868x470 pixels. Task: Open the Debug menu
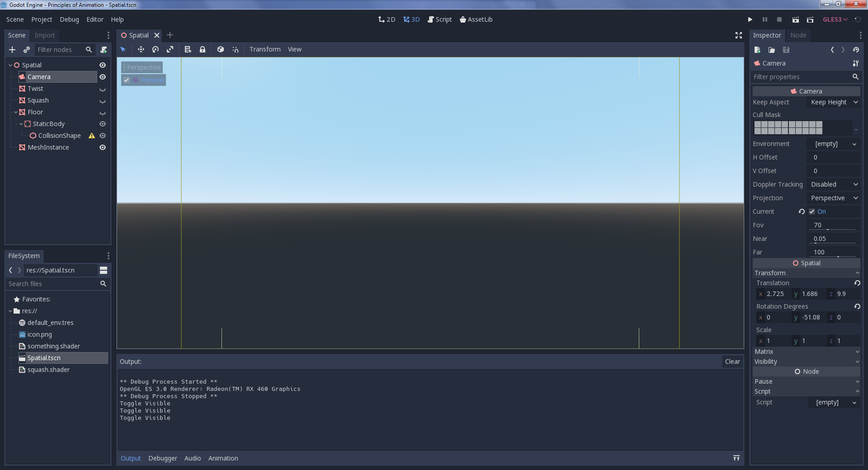click(x=69, y=19)
